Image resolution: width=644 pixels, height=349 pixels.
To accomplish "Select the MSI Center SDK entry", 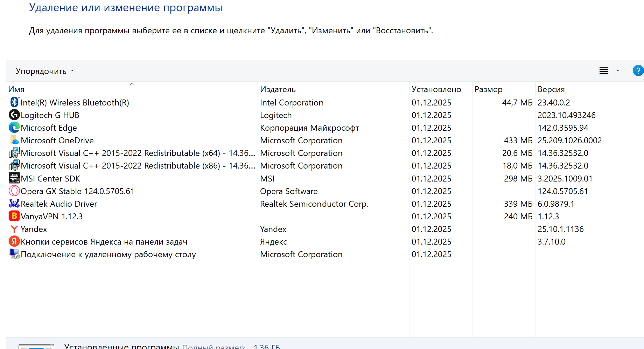I will tap(50, 179).
